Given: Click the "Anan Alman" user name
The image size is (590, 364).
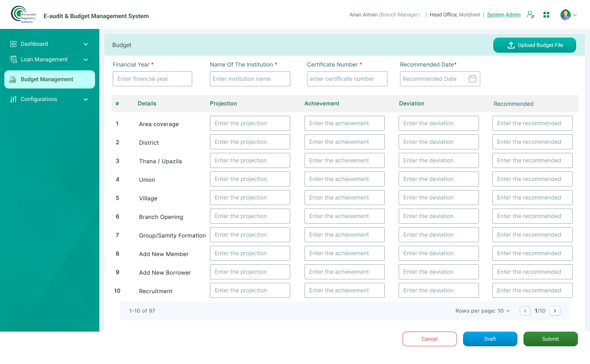Looking at the screenshot, I should click(x=363, y=15).
